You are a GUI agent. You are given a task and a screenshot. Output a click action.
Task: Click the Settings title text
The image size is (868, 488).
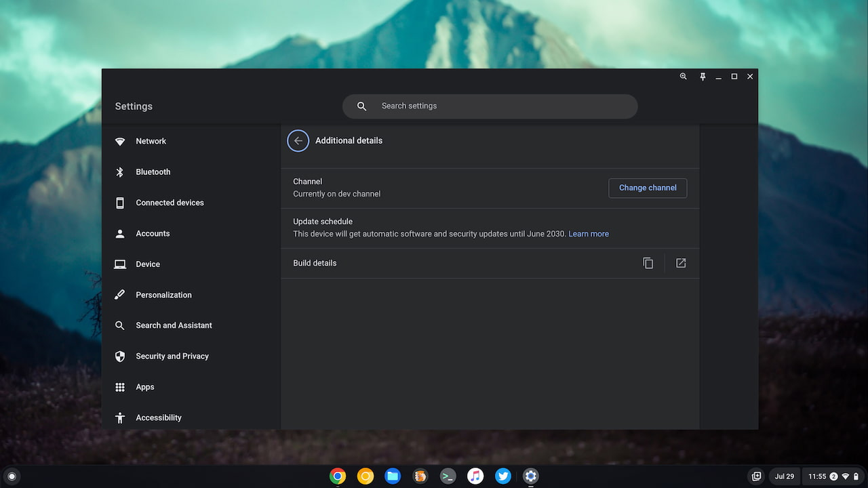134,106
